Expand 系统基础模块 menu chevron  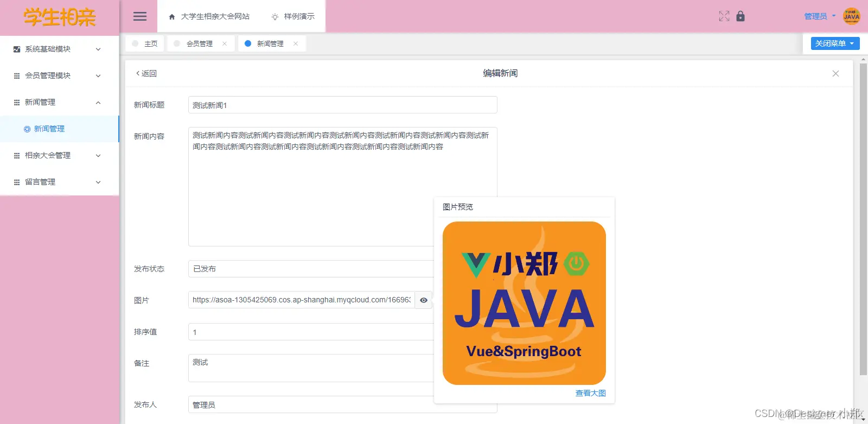tap(98, 49)
